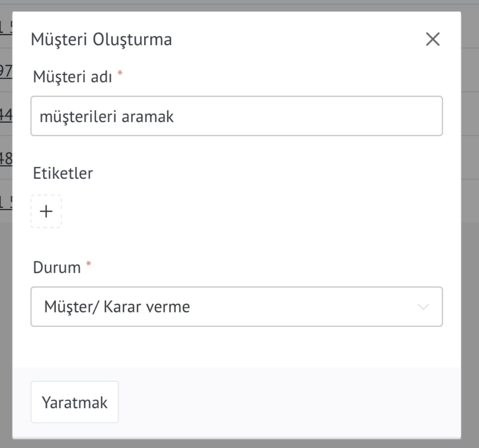479x448 pixels.
Task: Select the 'Müşter/ Karar verme' value text
Action: [117, 307]
